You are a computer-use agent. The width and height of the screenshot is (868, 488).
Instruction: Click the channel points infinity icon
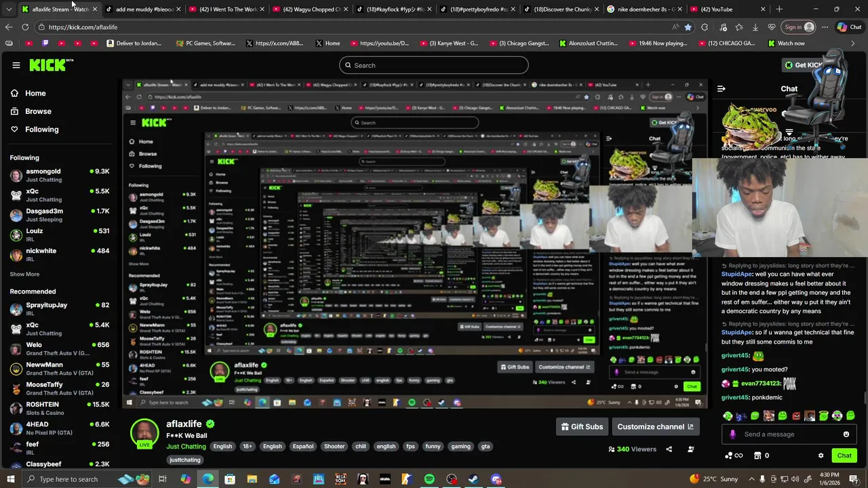tap(734, 455)
